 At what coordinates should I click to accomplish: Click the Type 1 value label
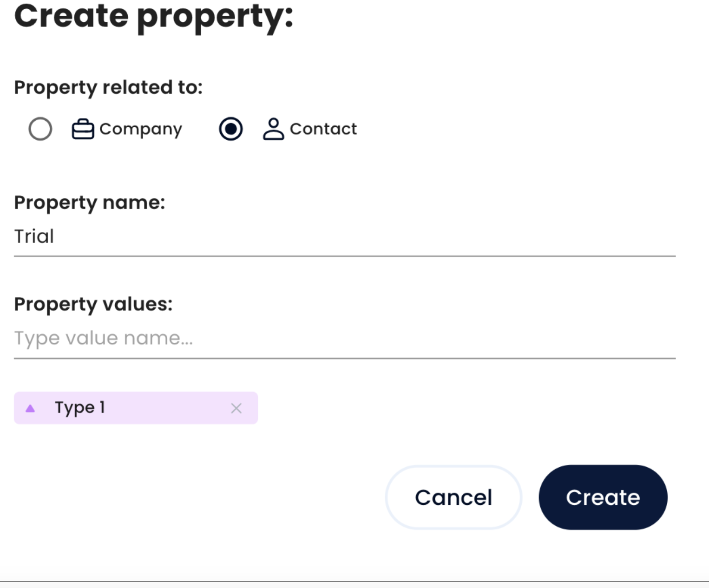point(80,408)
